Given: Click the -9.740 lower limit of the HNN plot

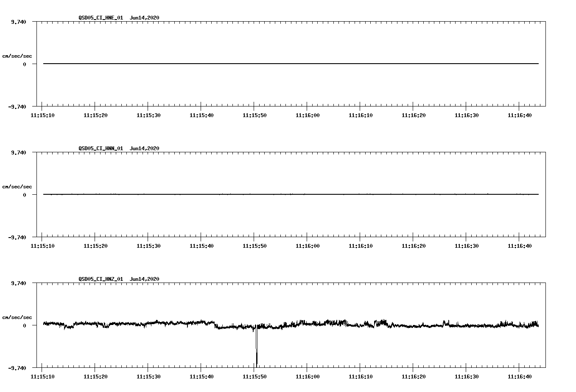Looking at the screenshot, I should click(17, 238).
